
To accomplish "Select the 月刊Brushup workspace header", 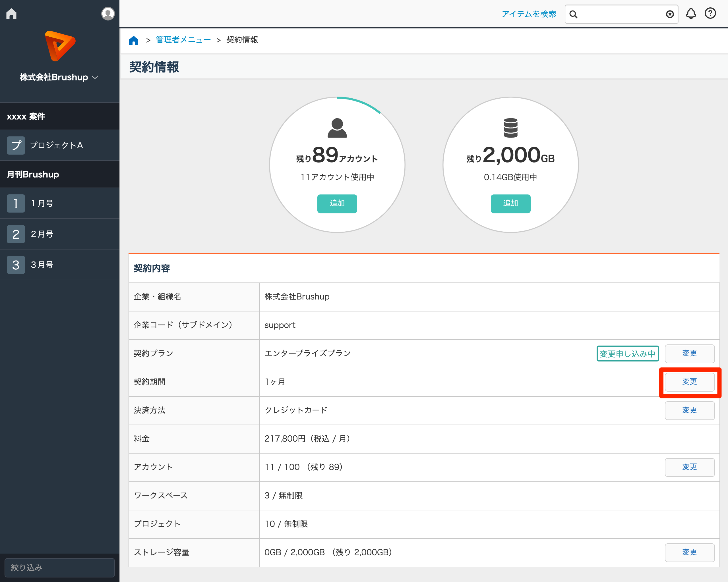I will tap(60, 174).
